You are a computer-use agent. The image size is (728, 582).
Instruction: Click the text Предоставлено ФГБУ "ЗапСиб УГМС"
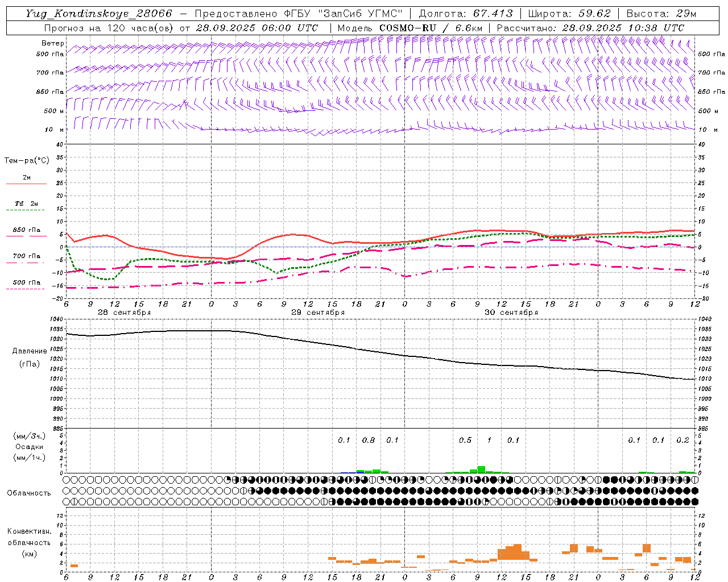pyautogui.click(x=299, y=14)
